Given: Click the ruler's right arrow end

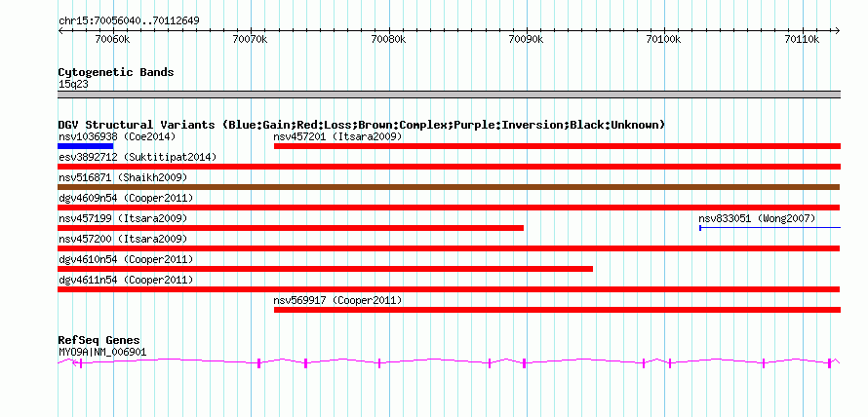Looking at the screenshot, I should 838,31.
